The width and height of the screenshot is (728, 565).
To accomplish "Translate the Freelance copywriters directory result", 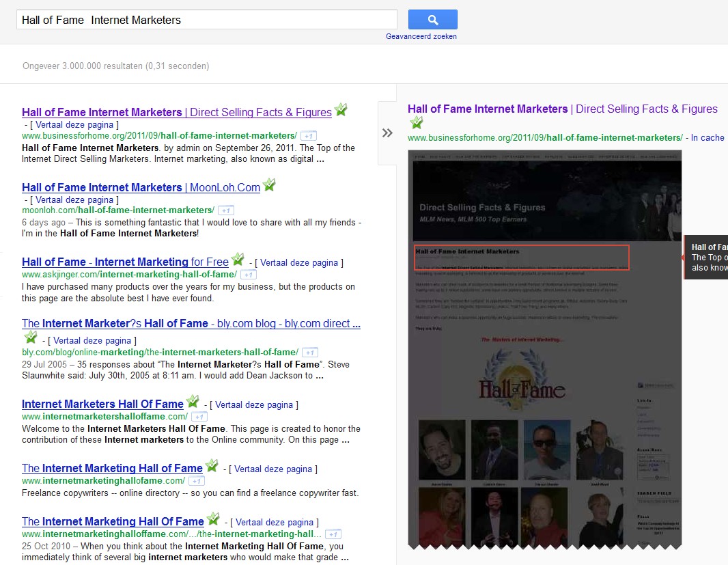I will [273, 469].
